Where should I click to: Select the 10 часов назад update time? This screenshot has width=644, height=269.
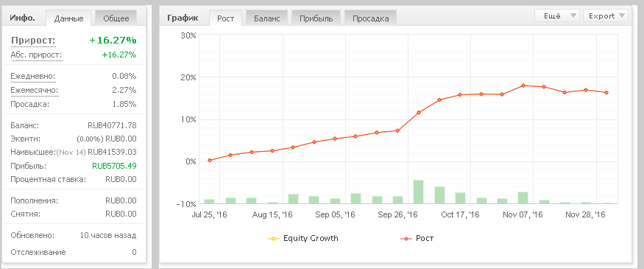tap(108, 236)
